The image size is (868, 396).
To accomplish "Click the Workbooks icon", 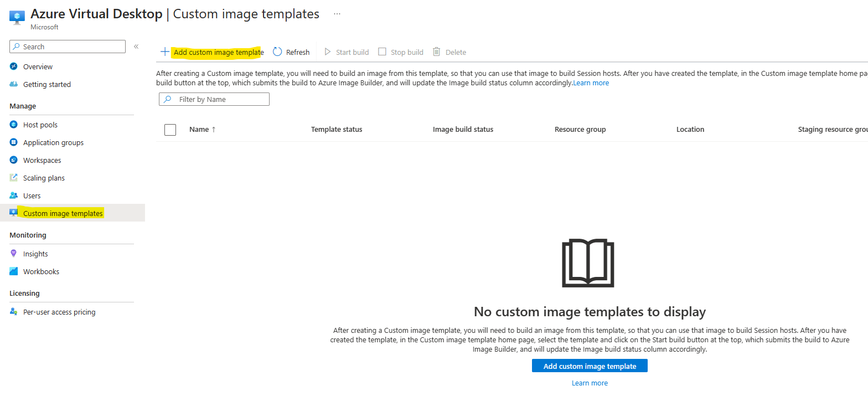I will tap(14, 271).
